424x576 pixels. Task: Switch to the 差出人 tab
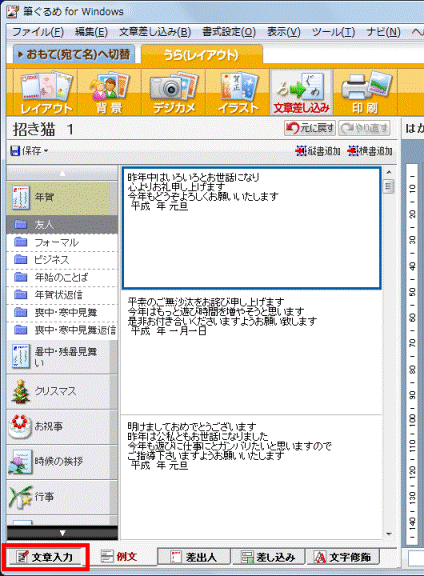(x=194, y=557)
